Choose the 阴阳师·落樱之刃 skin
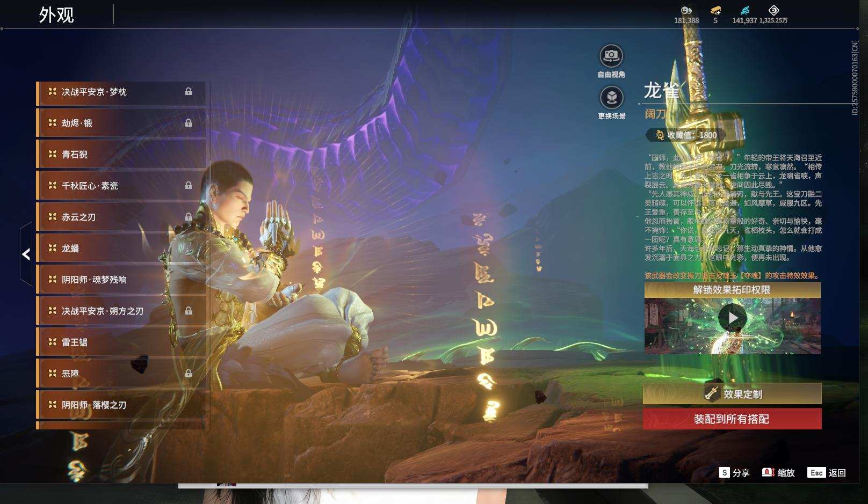 coord(121,405)
